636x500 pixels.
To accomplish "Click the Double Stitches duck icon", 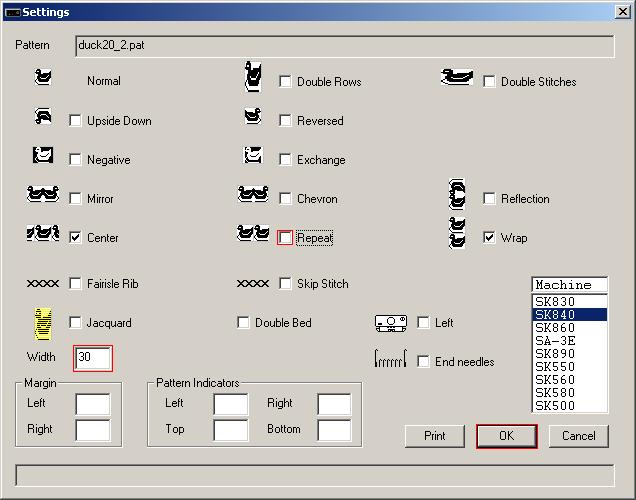I will 457,78.
